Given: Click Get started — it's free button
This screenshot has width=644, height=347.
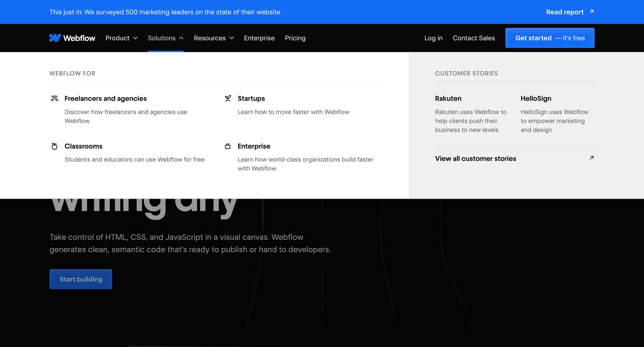Looking at the screenshot, I should tap(550, 38).
